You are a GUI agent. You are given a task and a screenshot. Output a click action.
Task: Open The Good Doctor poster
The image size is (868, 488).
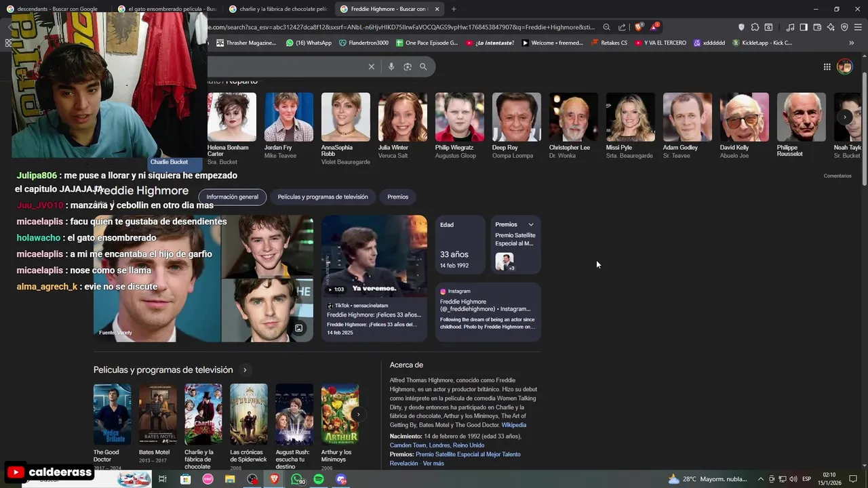click(x=113, y=414)
